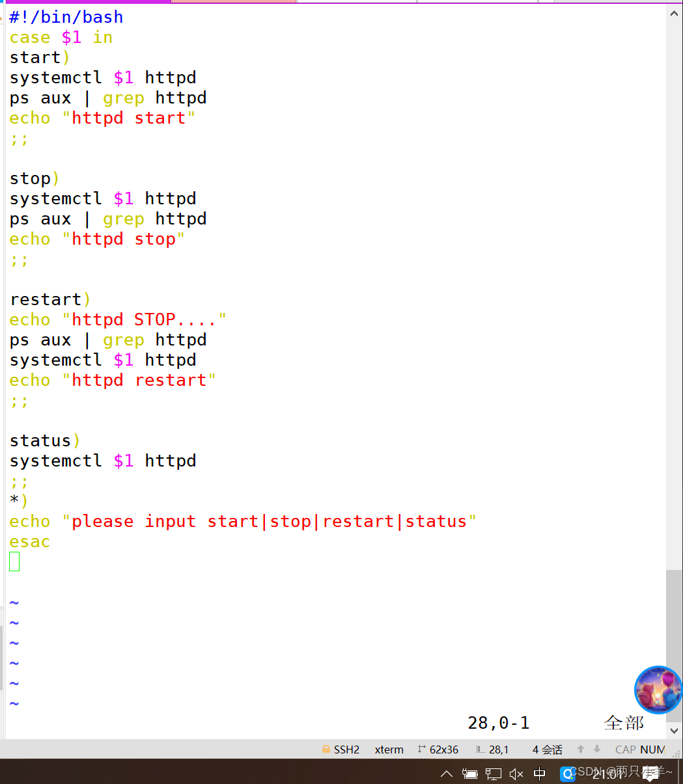
Task: Click the 'please input start|stop|restart|status' line
Action: (244, 521)
